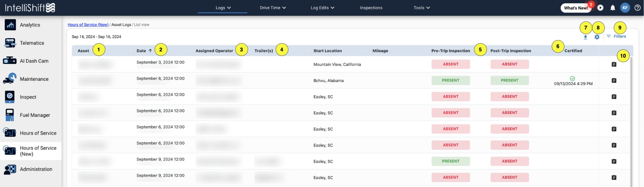Click the Post-Trip Inspection column header
This screenshot has width=644, height=187.
click(510, 51)
